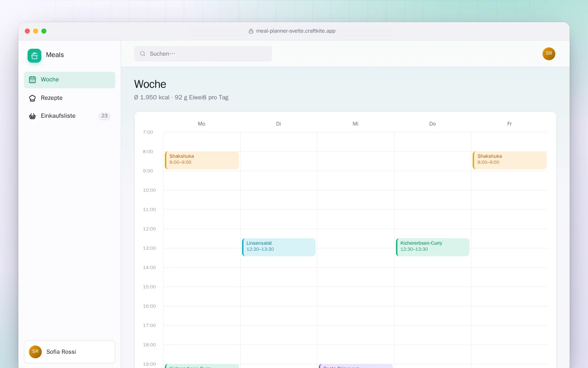Click the chef hat Rezepte icon
This screenshot has width=588, height=368.
[32, 98]
